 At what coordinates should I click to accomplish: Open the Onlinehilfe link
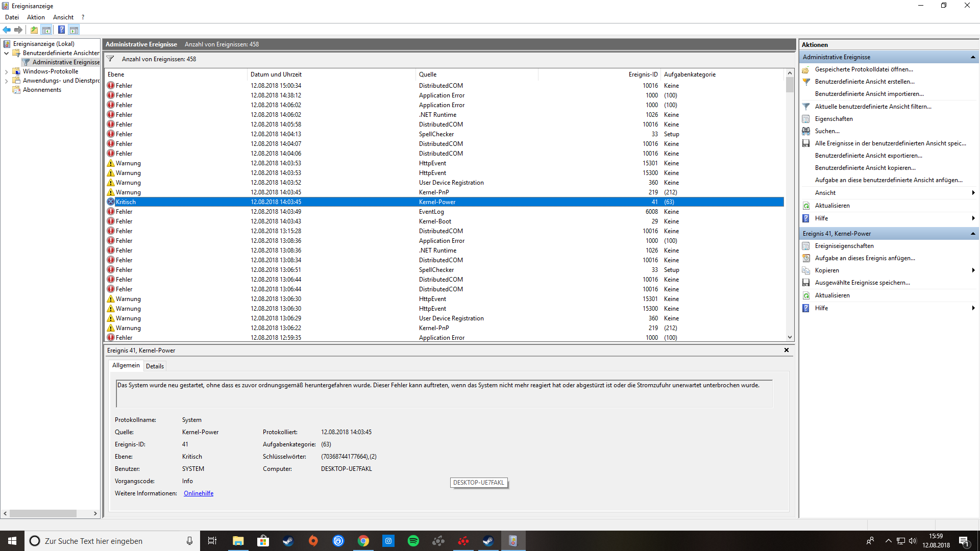tap(199, 493)
